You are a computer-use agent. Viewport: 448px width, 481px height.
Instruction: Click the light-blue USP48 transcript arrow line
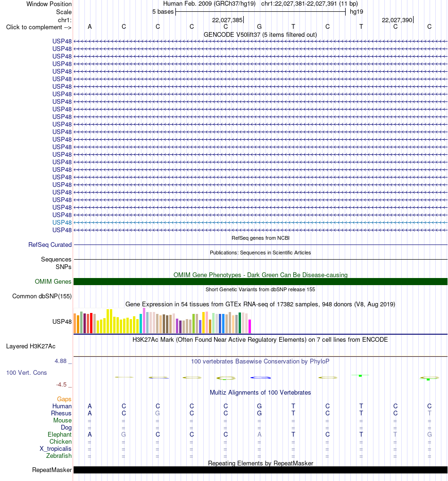(260, 222)
